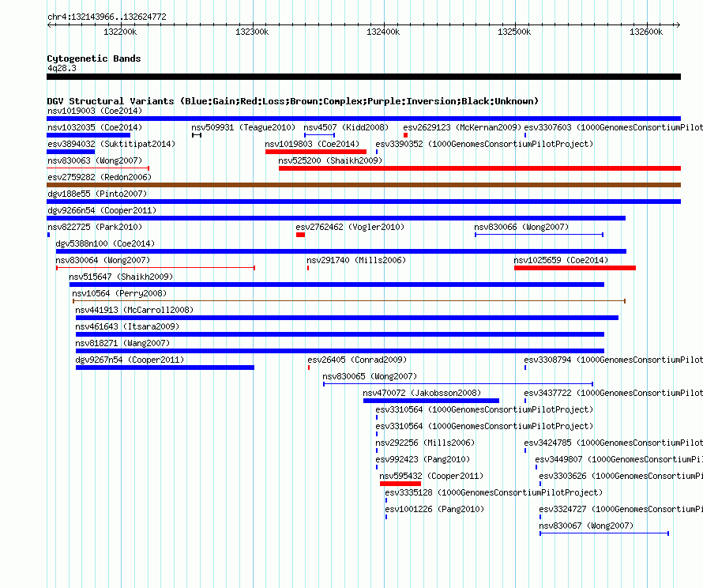Click the blue bar under nsv1032035 (Coe2014)

tap(88, 135)
